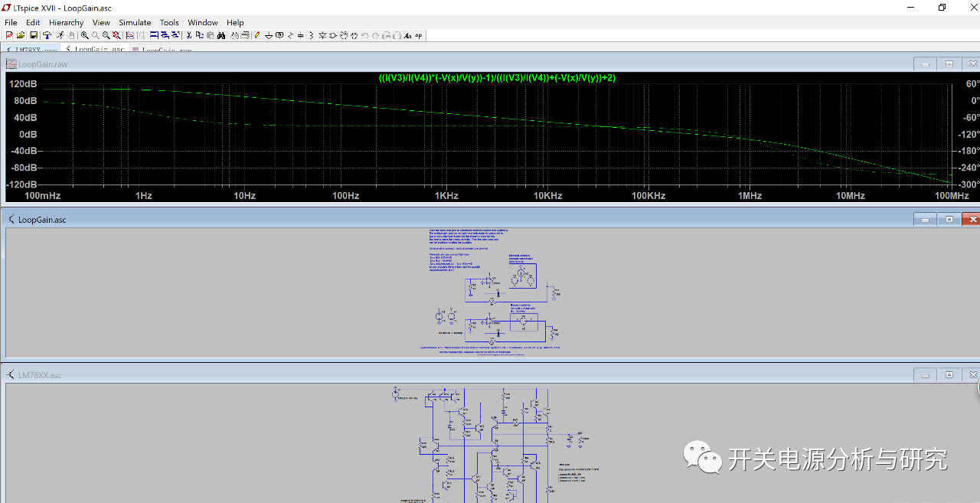Place a Diode component
The height and width of the screenshot is (503, 980).
point(322,35)
